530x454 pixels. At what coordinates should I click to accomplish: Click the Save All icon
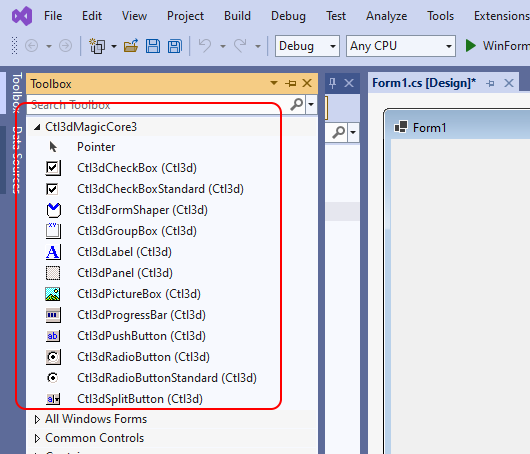[x=175, y=46]
